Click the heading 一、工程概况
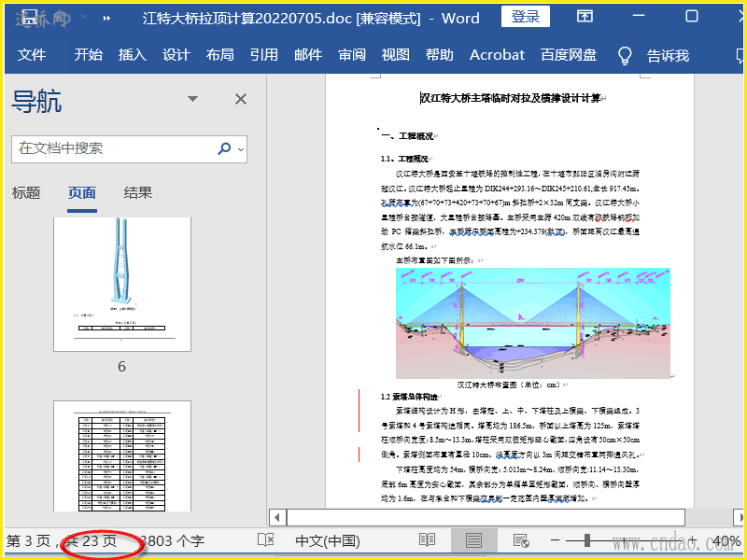 coord(407,136)
